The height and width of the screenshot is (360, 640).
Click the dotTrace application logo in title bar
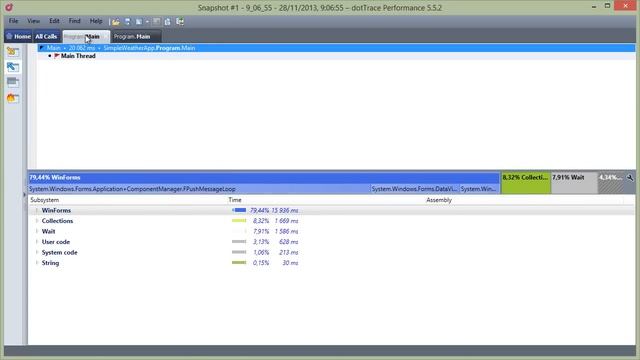click(x=9, y=7)
